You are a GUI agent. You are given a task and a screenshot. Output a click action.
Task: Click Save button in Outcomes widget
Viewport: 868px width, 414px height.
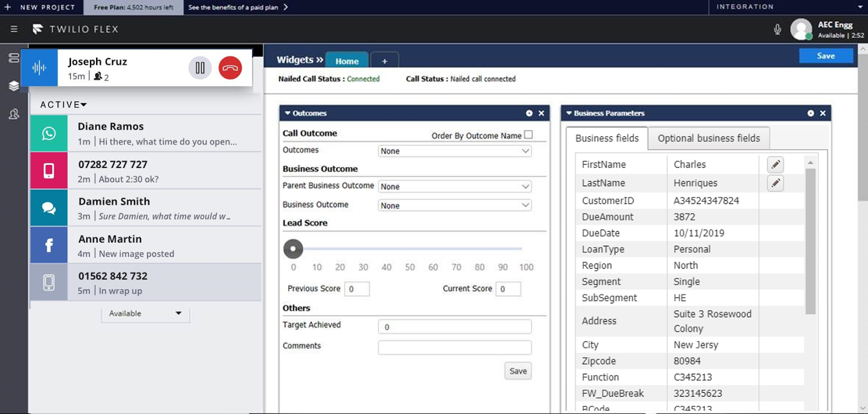point(518,371)
